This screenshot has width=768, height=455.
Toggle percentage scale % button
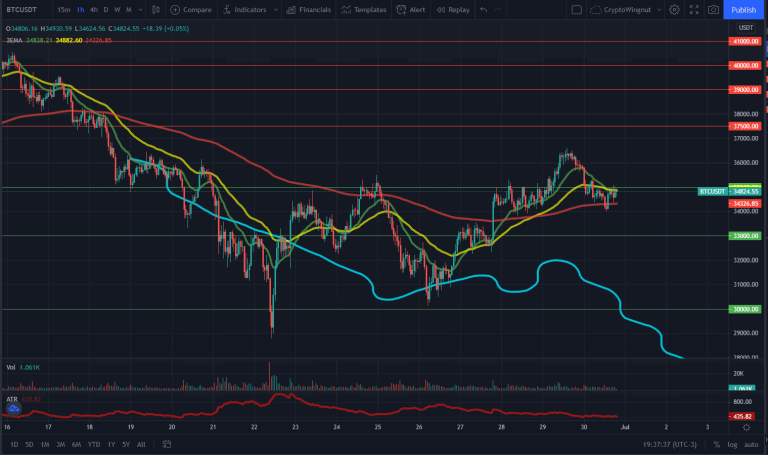tap(717, 444)
